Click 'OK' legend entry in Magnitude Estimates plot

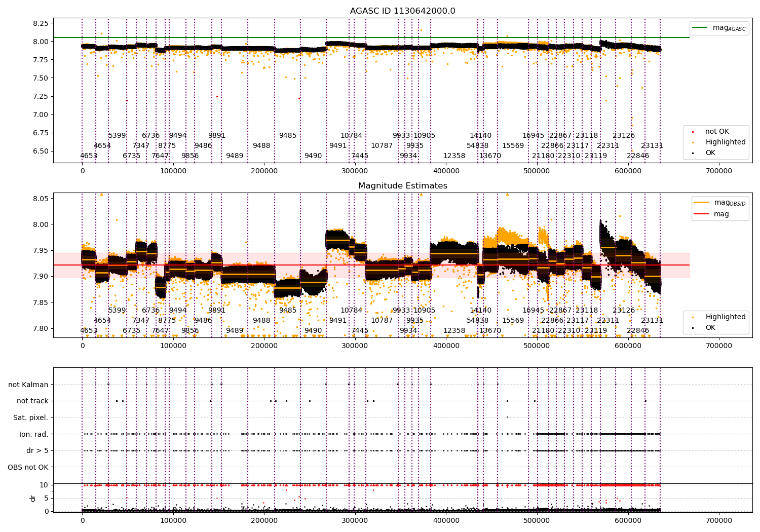tap(705, 328)
